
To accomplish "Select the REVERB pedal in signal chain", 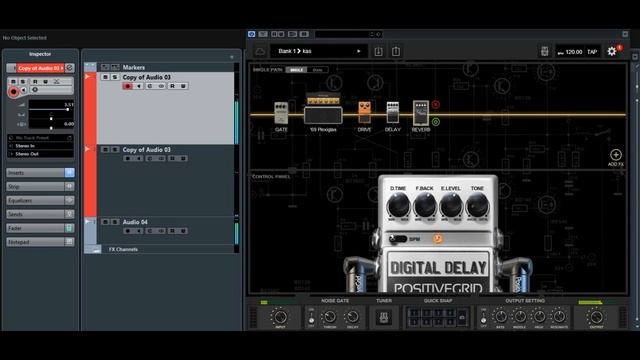I will 420,113.
